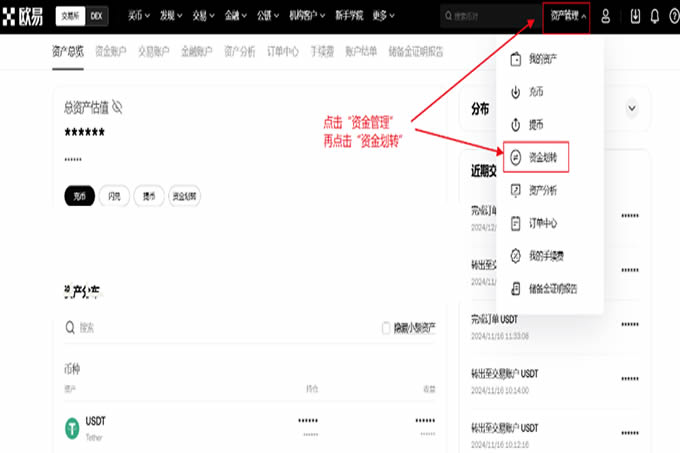
Task: Expand the 分布 panel chevron
Action: click(631, 108)
